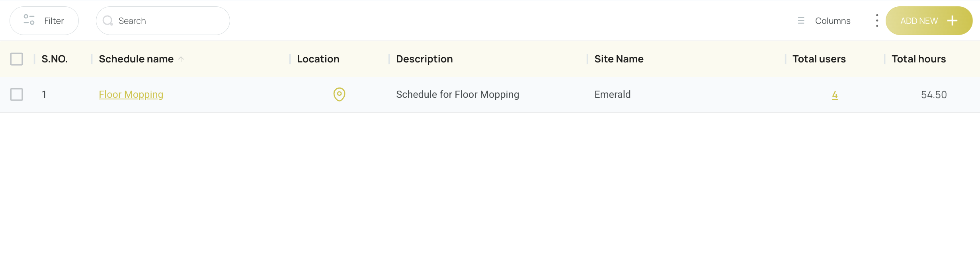Check the Floor Mopping row checkbox
This screenshot has height=260, width=980.
[16, 95]
